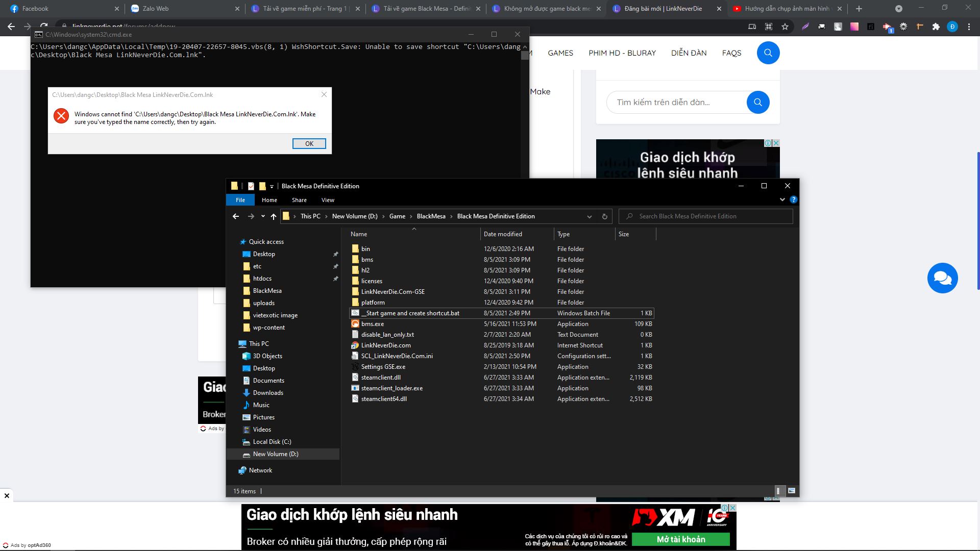Click the blue chat bubble floating icon
The height and width of the screenshot is (551, 980).
(942, 278)
